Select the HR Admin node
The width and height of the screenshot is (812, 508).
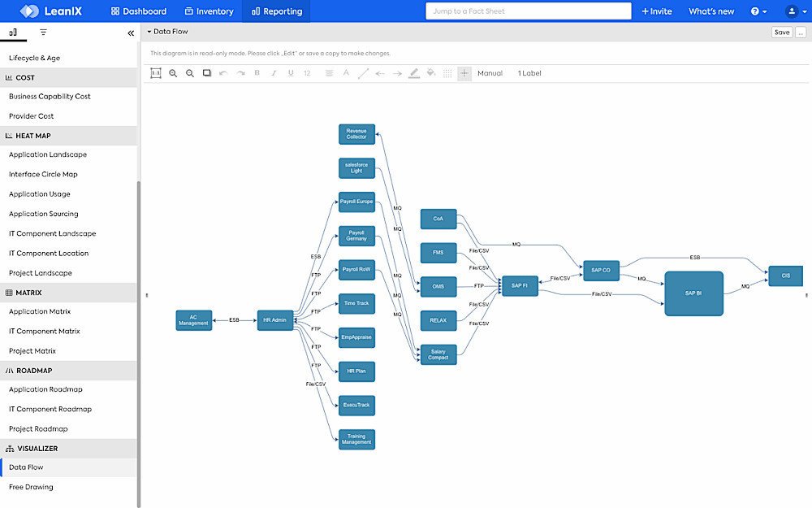(x=275, y=319)
